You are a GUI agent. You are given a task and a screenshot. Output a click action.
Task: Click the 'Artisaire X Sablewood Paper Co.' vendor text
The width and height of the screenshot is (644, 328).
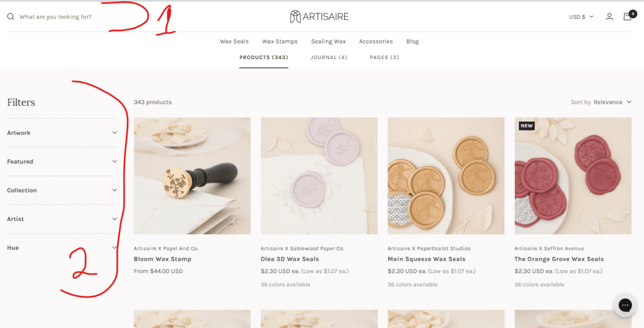pyautogui.click(x=303, y=249)
